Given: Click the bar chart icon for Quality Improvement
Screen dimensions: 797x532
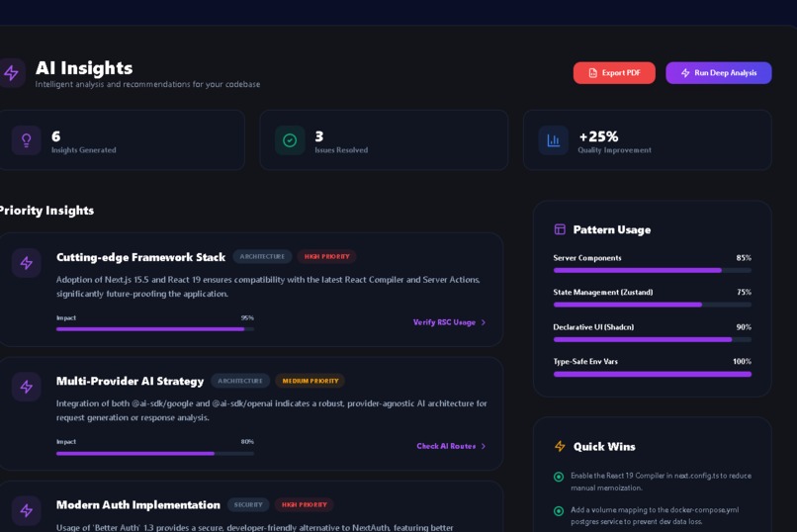Looking at the screenshot, I should point(553,140).
